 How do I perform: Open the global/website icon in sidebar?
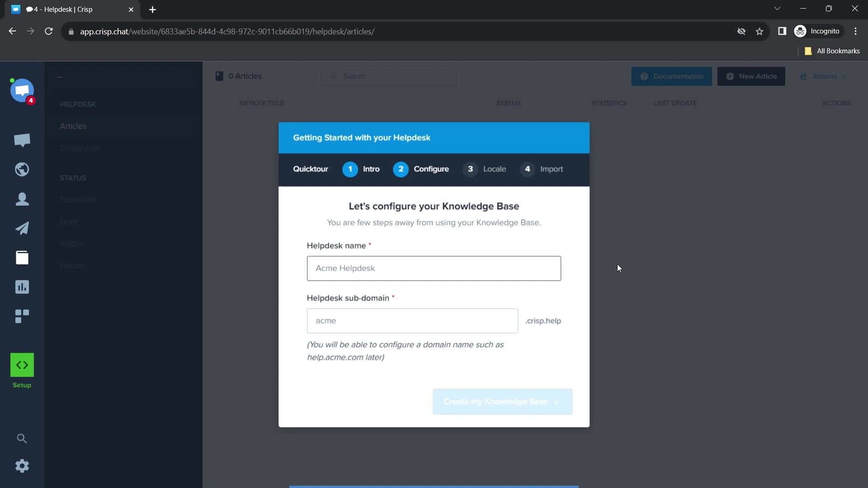[x=22, y=169]
